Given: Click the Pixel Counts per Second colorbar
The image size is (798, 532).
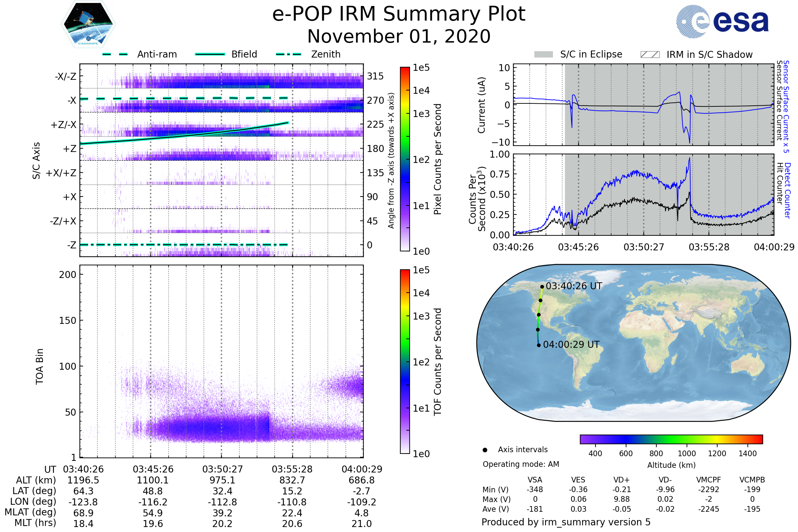Looking at the screenshot, I should (x=405, y=159).
